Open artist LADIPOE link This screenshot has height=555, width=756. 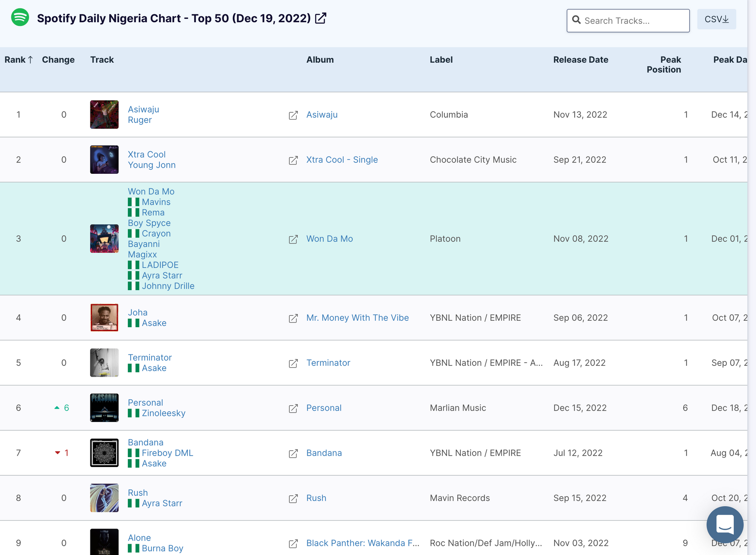tap(160, 265)
